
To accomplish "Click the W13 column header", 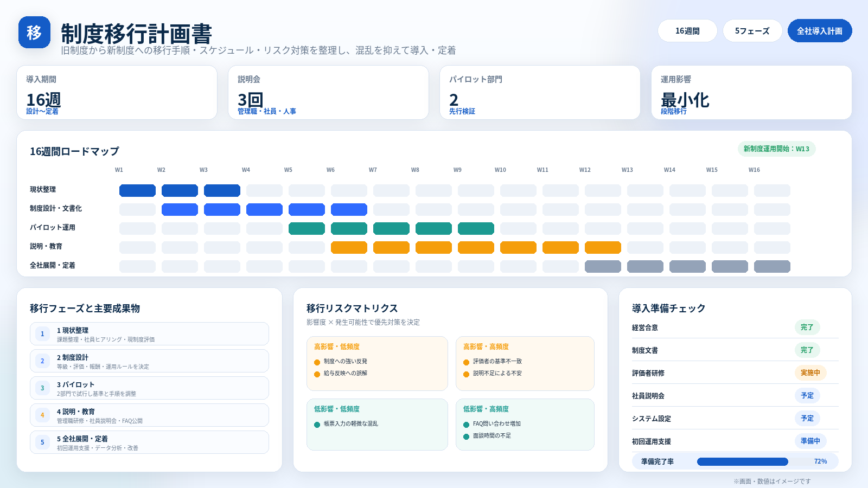I will (627, 170).
